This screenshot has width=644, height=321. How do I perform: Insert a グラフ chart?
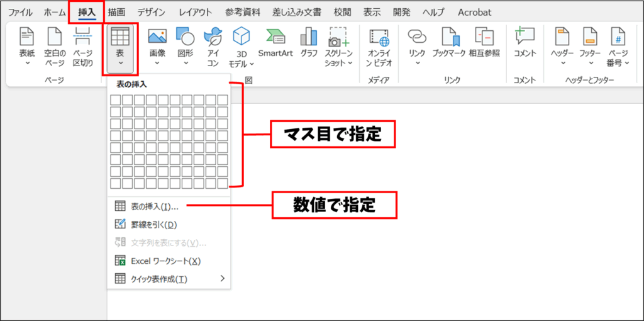pyautogui.click(x=309, y=43)
